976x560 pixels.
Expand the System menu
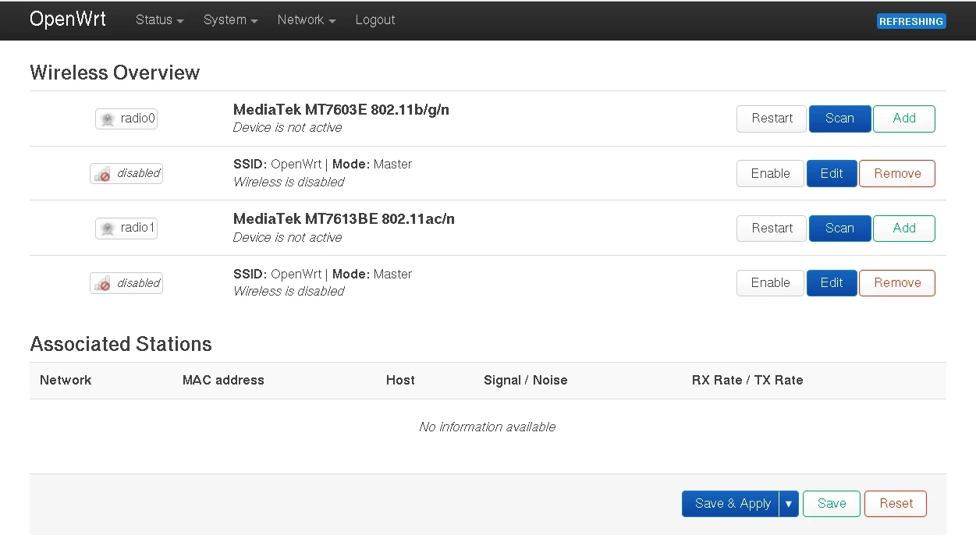230,20
